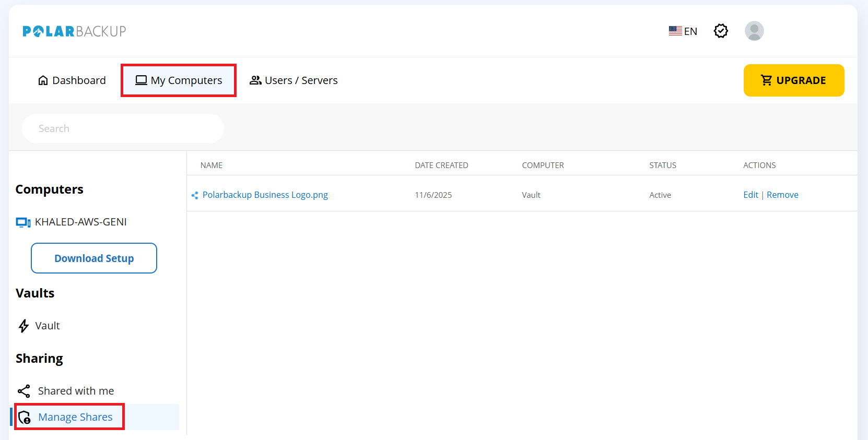The image size is (868, 440).
Task: Click the Edit link for shared file
Action: (x=750, y=195)
